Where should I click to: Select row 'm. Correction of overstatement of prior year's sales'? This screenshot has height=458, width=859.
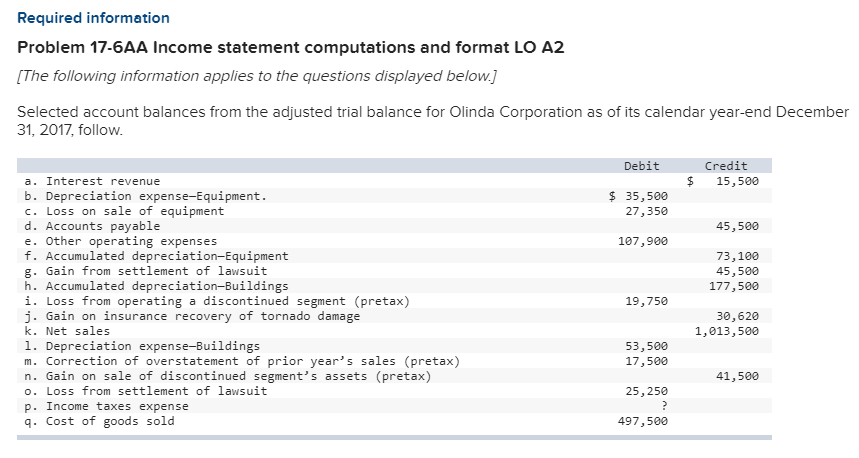tap(394, 361)
